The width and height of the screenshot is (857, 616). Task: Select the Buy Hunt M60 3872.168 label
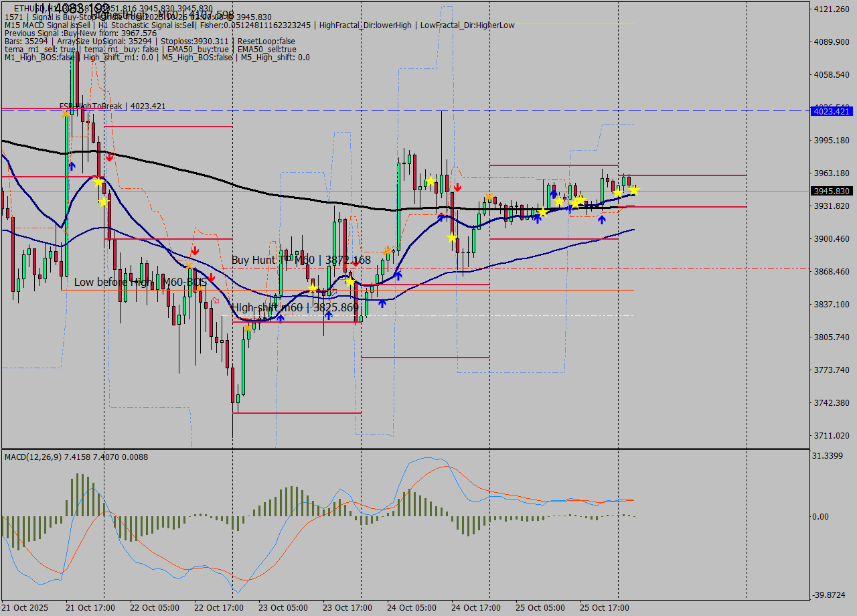[x=301, y=260]
